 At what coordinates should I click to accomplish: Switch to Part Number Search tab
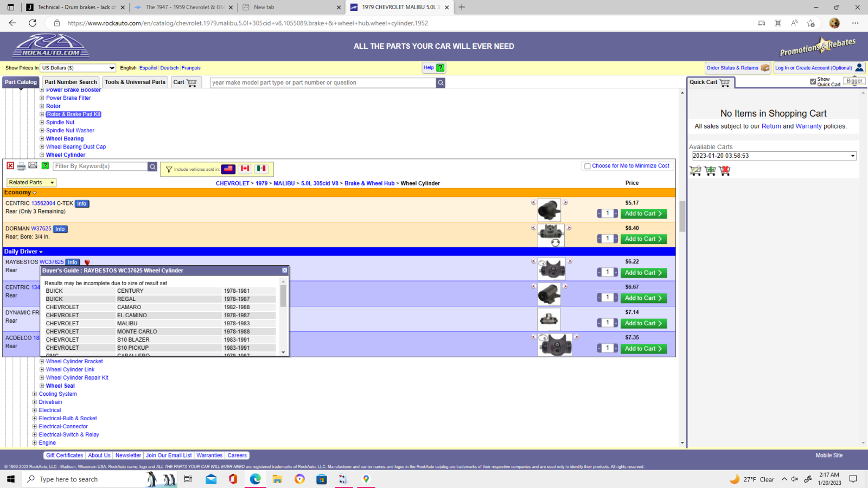[71, 82]
